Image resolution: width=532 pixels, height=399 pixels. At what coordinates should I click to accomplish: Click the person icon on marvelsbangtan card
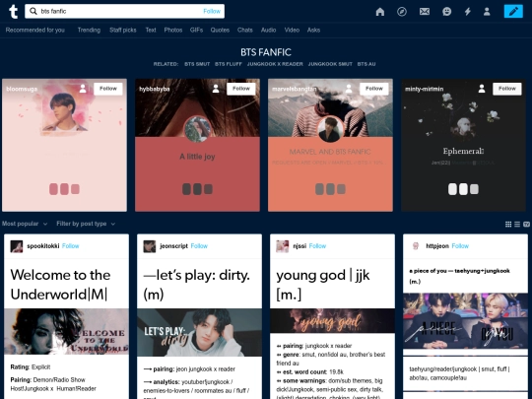coord(349,89)
